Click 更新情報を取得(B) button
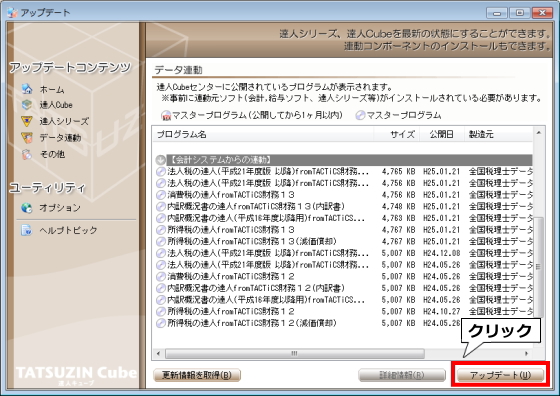560x396 pixels. coord(197,375)
